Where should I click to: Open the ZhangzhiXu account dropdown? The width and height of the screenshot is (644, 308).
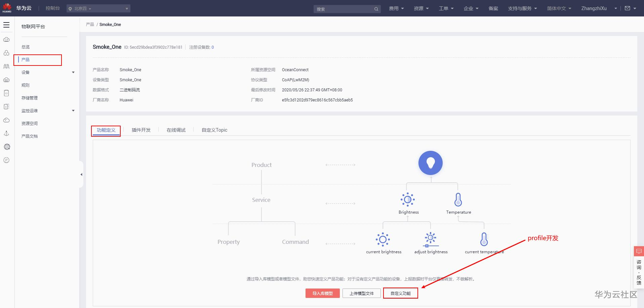(x=599, y=8)
